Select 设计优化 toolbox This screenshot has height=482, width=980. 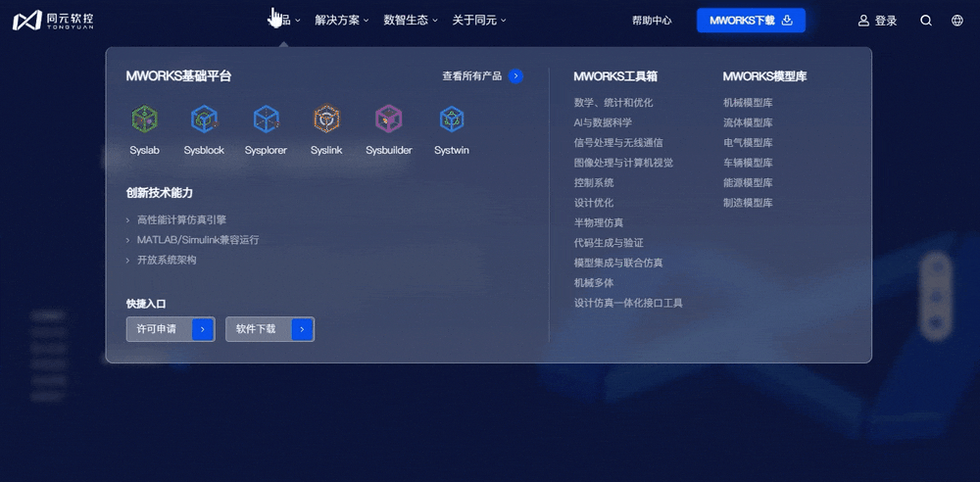594,203
